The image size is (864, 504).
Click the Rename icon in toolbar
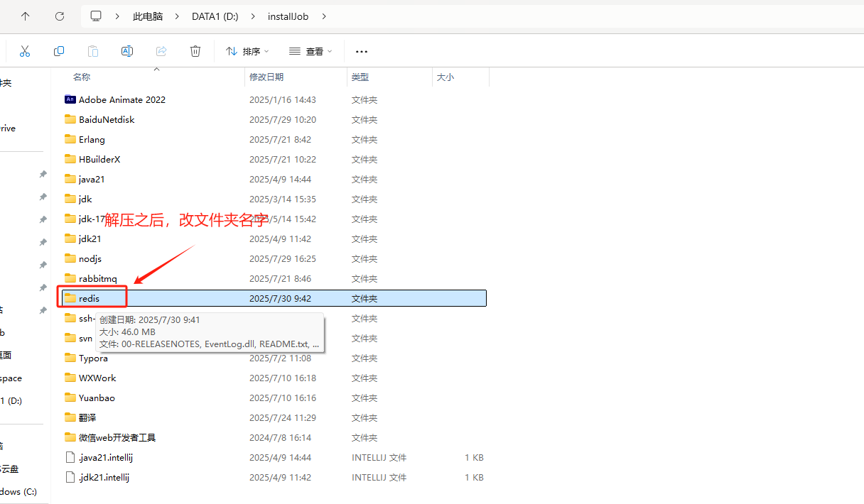[x=127, y=51]
